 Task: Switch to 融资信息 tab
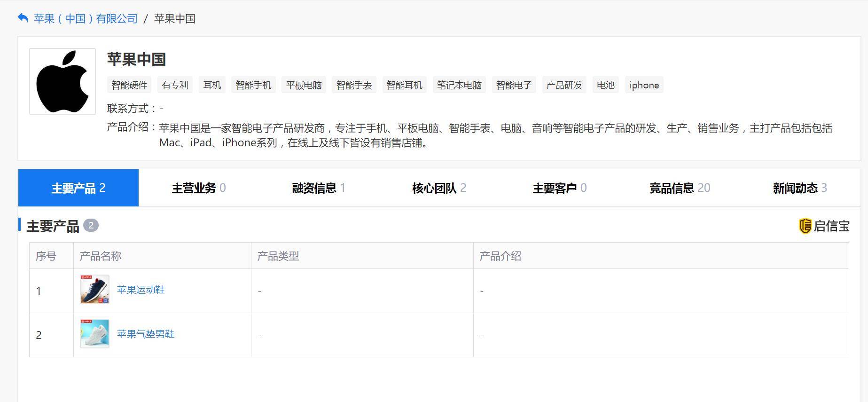tap(319, 188)
